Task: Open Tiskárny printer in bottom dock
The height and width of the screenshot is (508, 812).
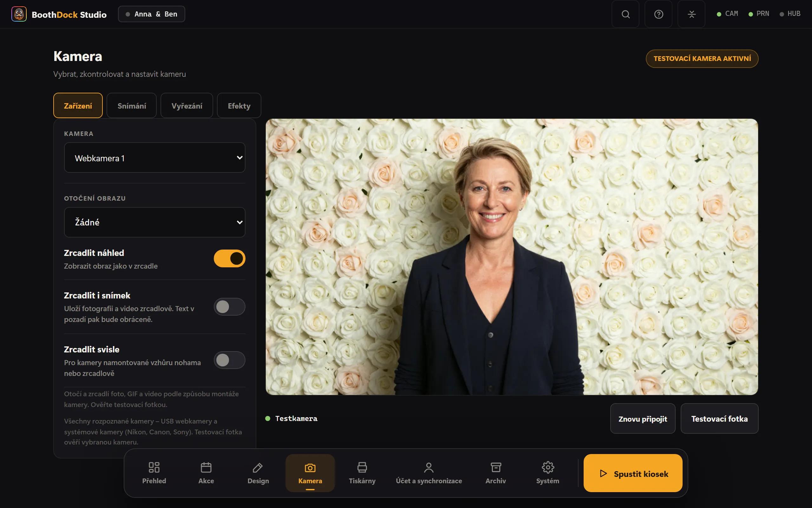Action: click(x=362, y=473)
